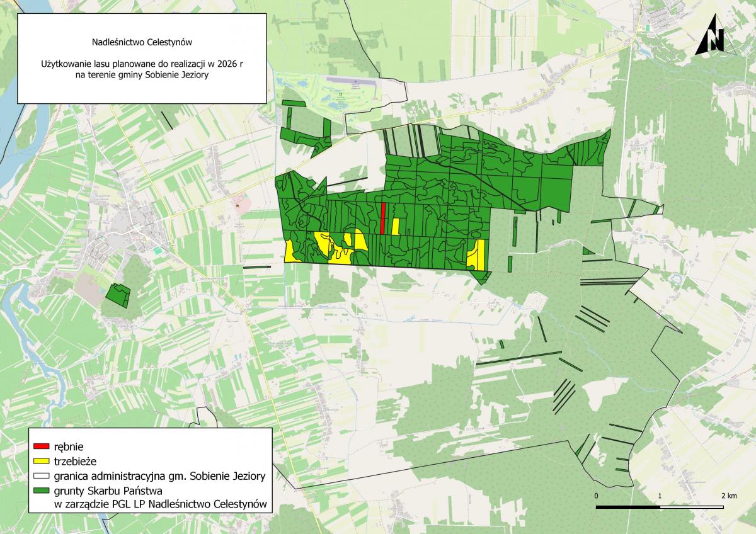Click the "2 km" scale bar label
This screenshot has height=534, width=756.
coord(728,496)
